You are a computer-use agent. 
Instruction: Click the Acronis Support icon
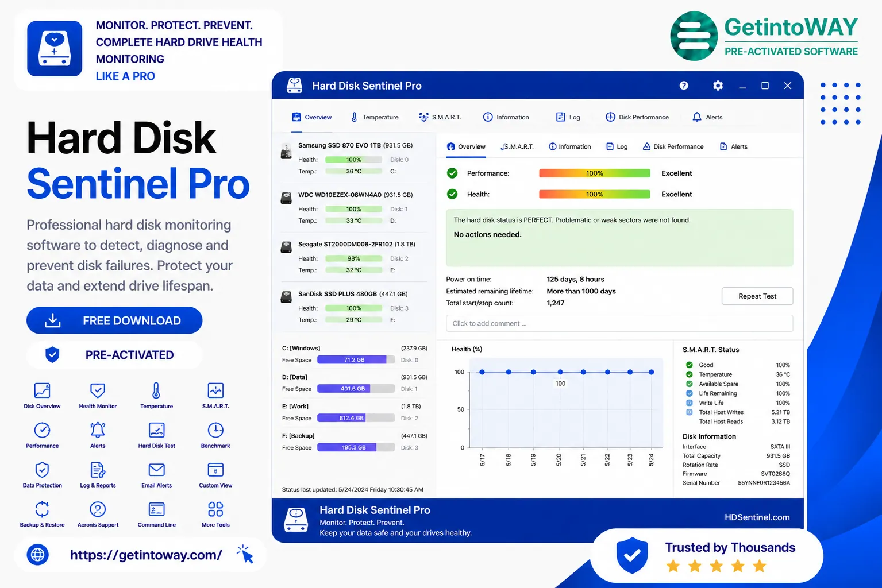[98, 509]
